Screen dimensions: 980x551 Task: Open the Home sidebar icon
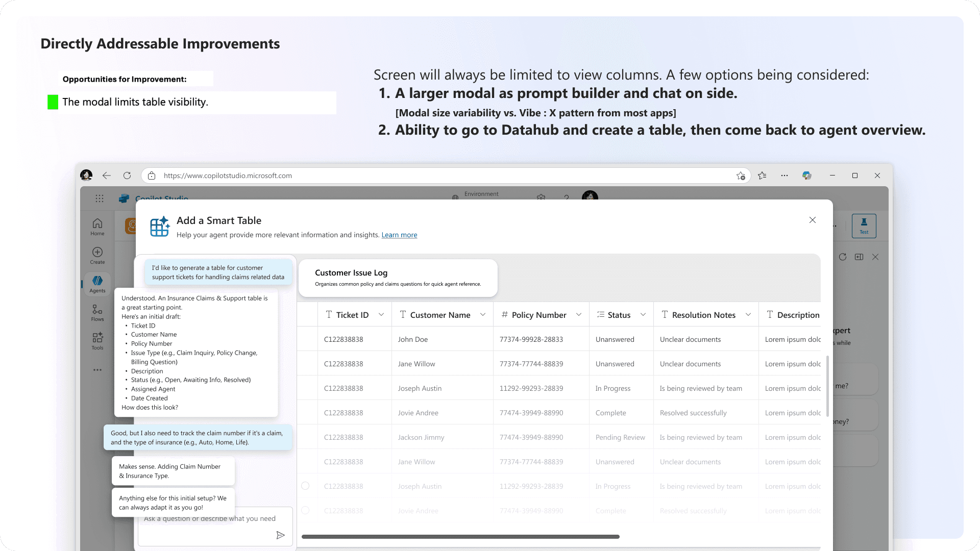coord(97,227)
